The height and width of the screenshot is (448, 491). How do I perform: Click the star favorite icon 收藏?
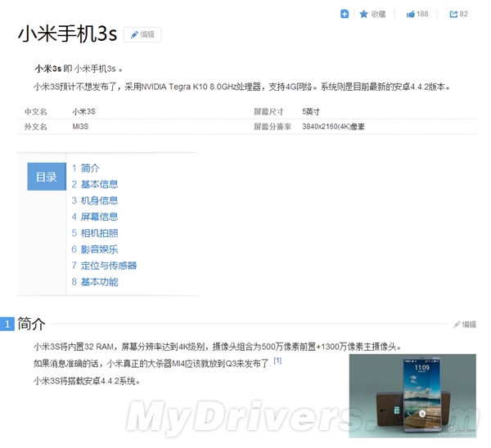[x=372, y=14]
